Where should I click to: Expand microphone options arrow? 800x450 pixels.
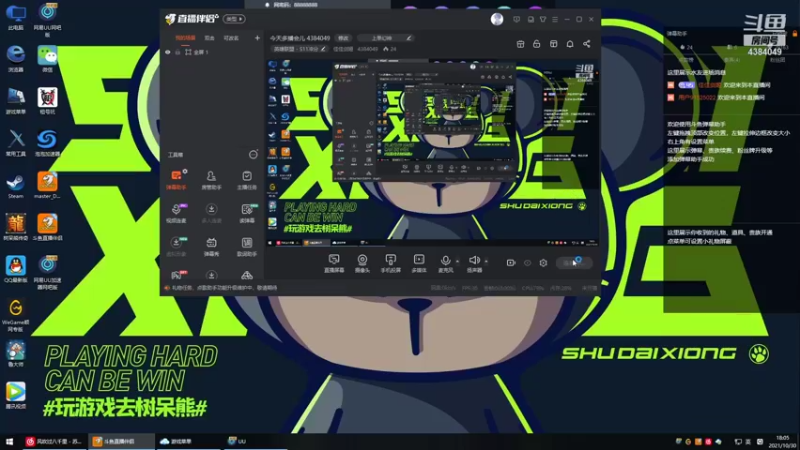coord(457,262)
